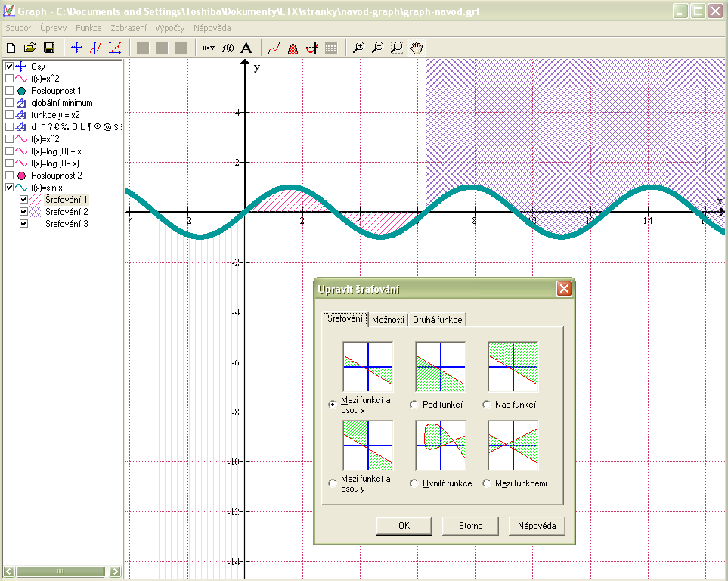Uncheck the Šrafování 2 checkbox
728x581 pixels.
[23, 212]
